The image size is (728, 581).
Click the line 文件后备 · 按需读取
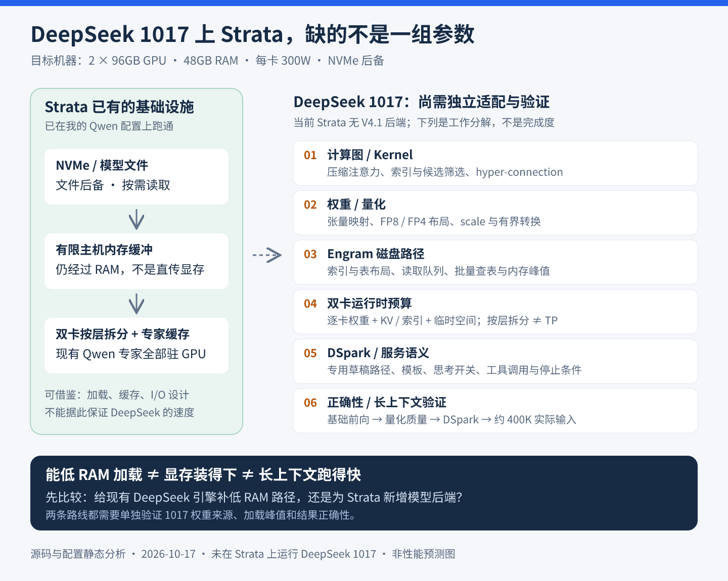[113, 185]
